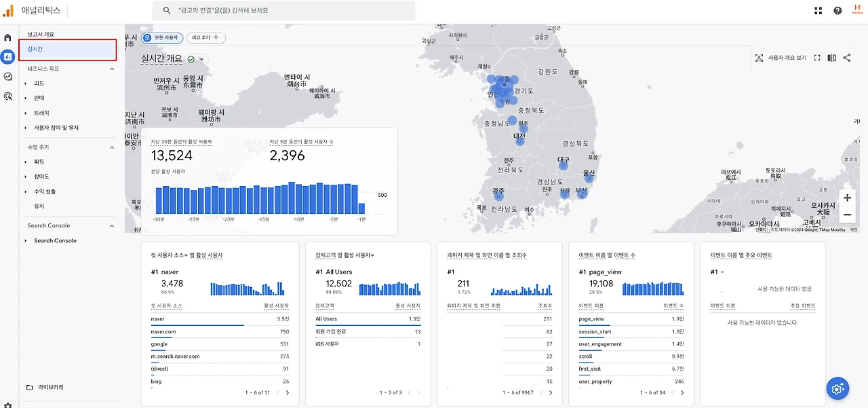Image resolution: width=868 pixels, height=408 pixels.
Task: Open the Help question mark icon
Action: pyautogui.click(x=837, y=10)
